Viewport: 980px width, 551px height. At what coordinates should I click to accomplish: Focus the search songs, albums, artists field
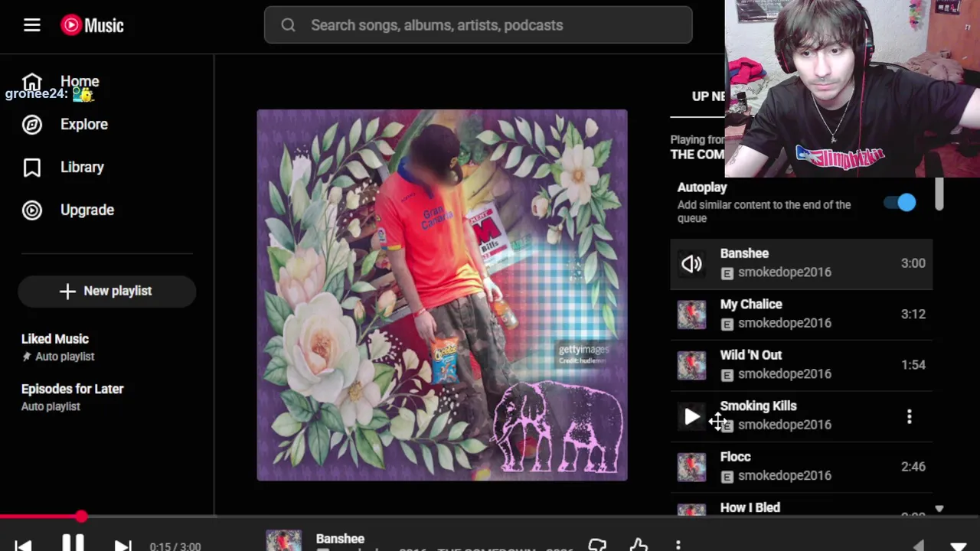point(479,25)
